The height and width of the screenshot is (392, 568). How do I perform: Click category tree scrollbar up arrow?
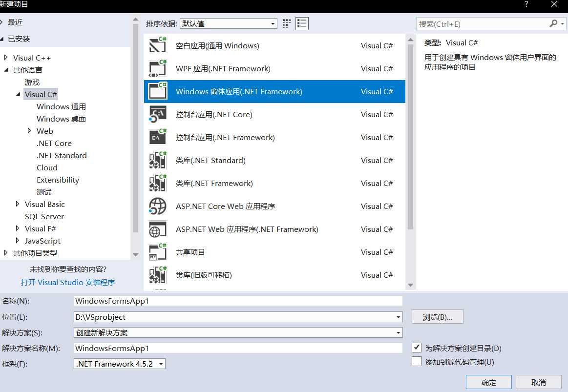[x=135, y=20]
